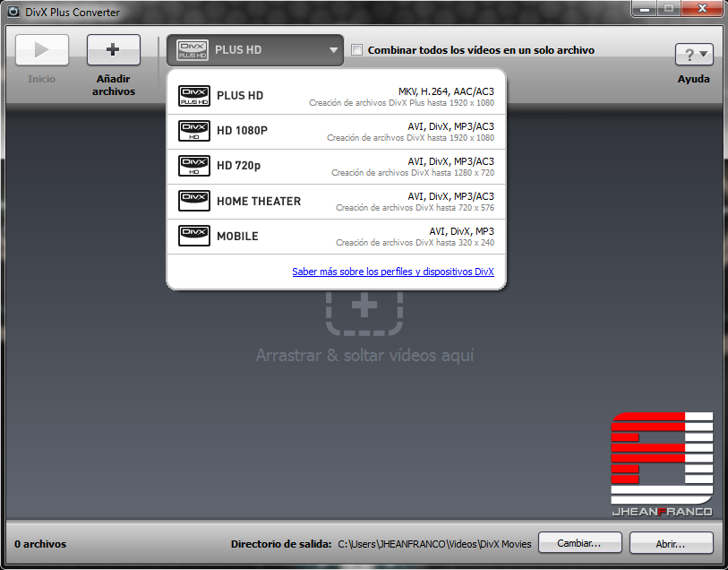
Task: Click DivX HD logo beside HD 1080P
Action: [194, 131]
